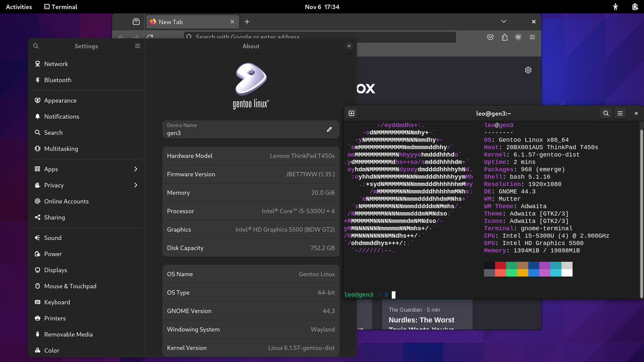644x362 pixels.
Task: Click the Settings search magnifier icon
Action: (x=36, y=46)
